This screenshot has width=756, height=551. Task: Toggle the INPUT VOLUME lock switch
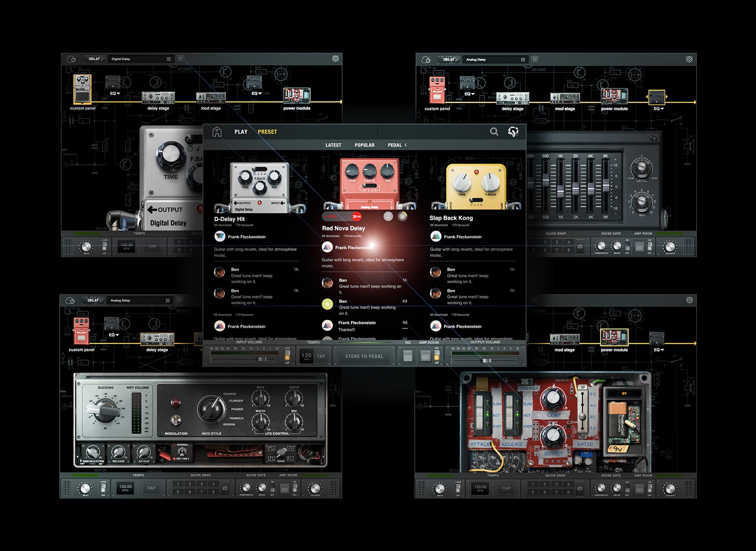click(287, 355)
